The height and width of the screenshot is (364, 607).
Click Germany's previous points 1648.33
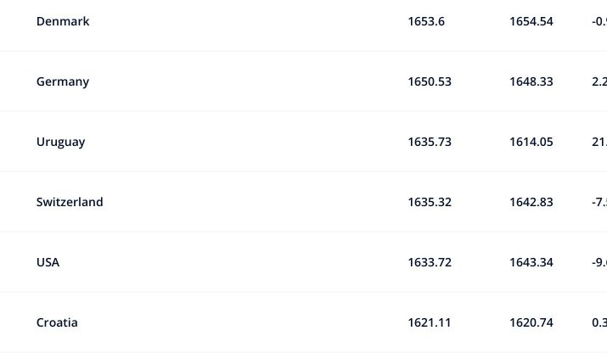(531, 81)
